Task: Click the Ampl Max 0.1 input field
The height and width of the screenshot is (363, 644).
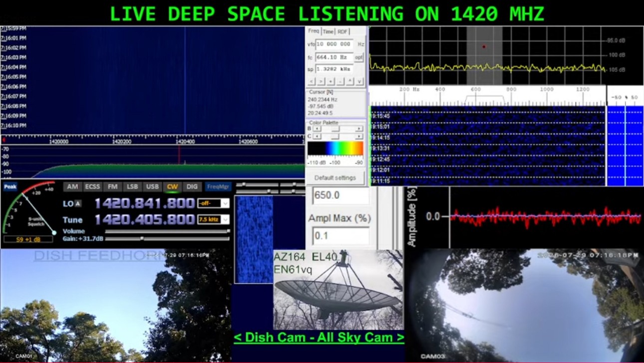Action: pos(341,236)
